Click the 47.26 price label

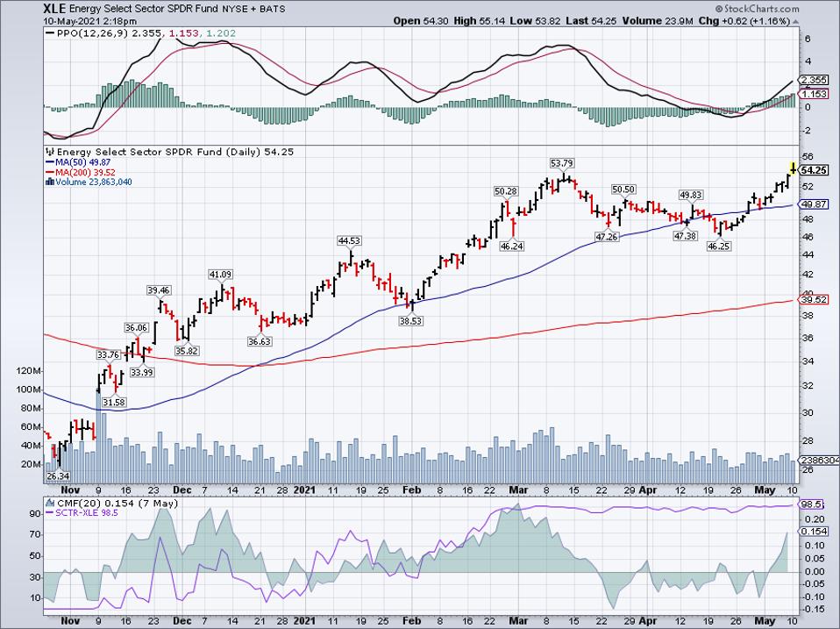tap(607, 236)
